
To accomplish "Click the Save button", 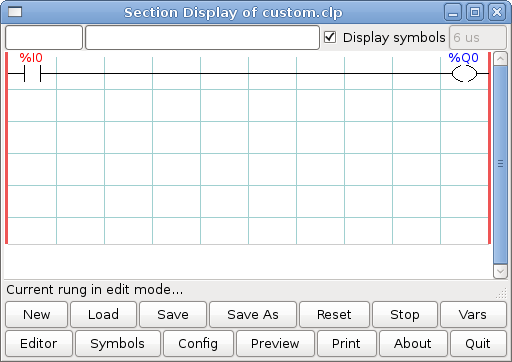I will coord(173,314).
